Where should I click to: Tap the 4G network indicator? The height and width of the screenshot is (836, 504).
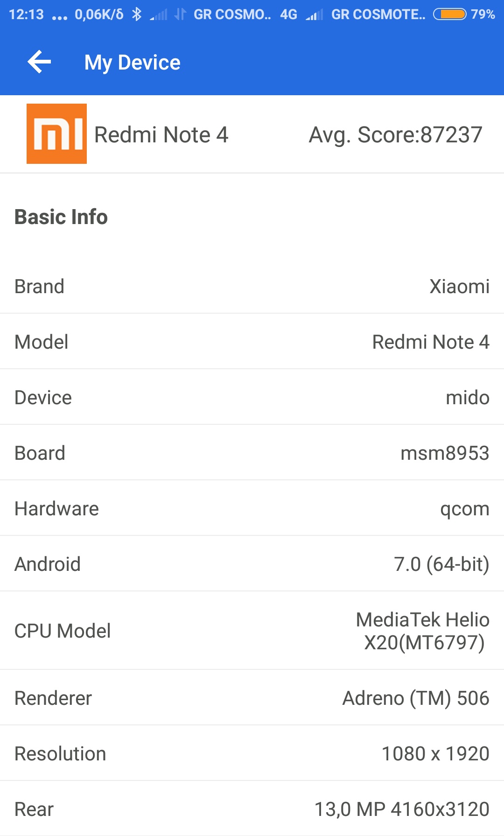(x=288, y=14)
